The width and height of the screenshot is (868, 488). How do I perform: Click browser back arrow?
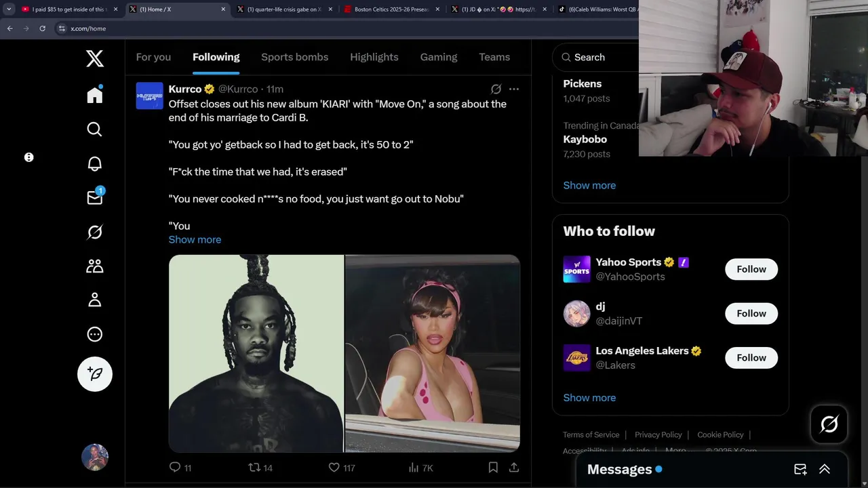point(9,28)
